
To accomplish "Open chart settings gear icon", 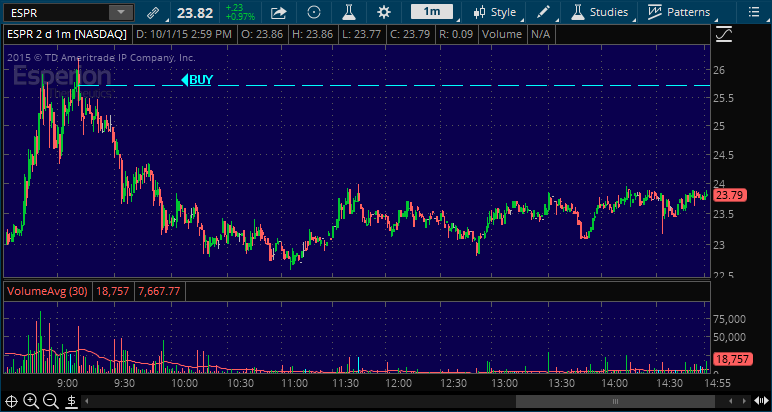I will click(384, 13).
